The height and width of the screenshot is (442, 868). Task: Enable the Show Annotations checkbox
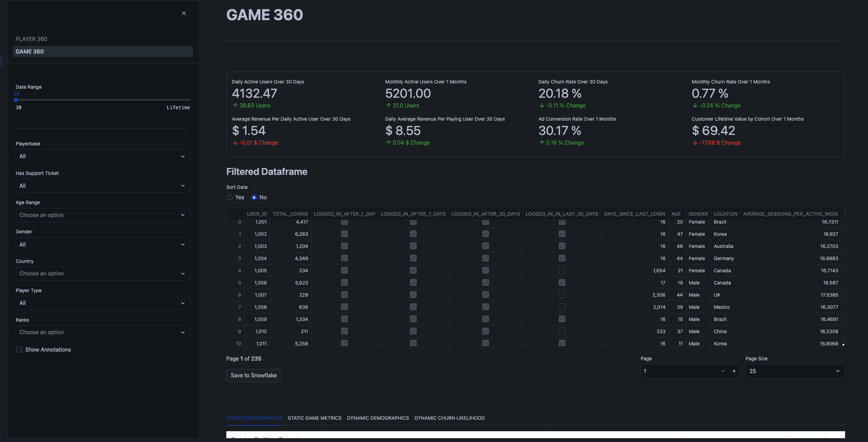pyautogui.click(x=19, y=349)
